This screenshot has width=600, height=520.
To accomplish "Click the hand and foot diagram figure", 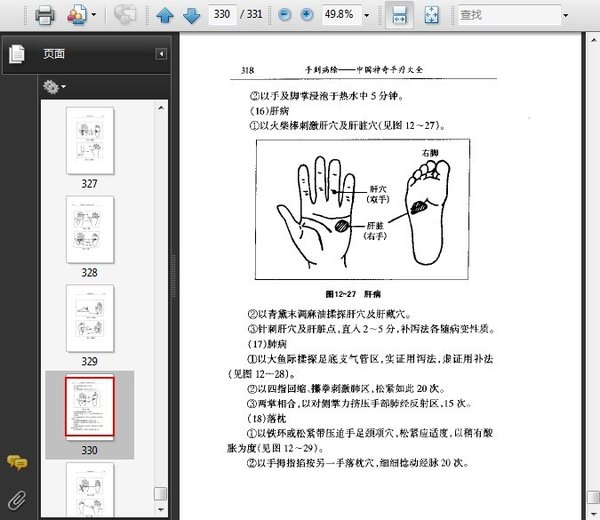I will tap(362, 209).
